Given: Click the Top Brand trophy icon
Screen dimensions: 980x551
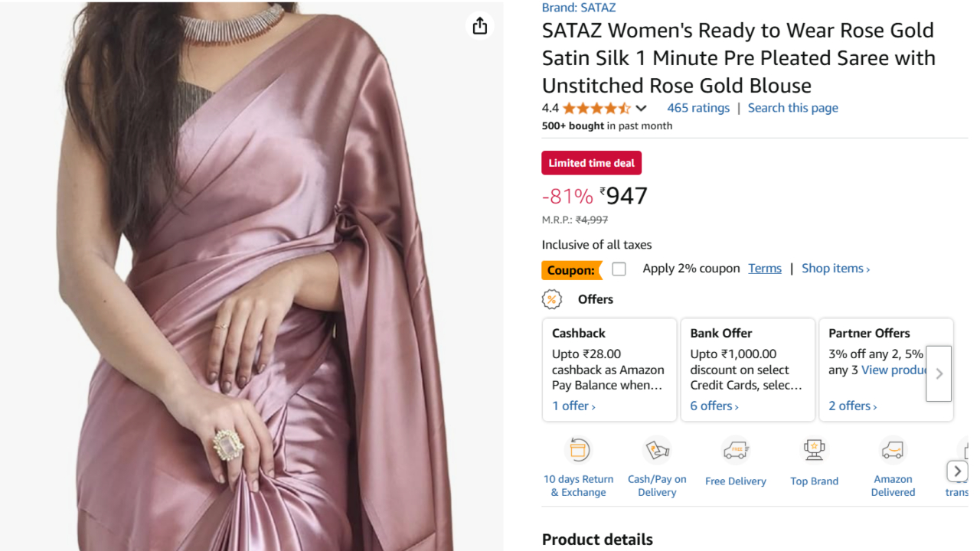Looking at the screenshot, I should tap(814, 451).
